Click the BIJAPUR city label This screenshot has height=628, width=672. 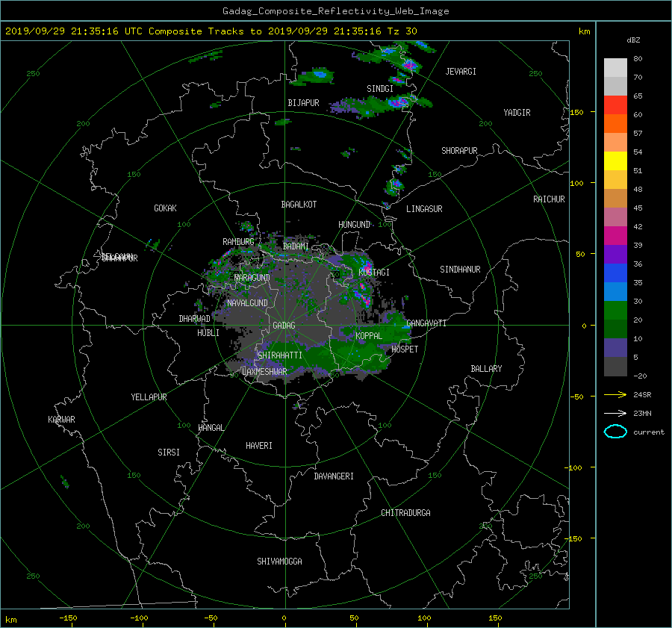click(303, 103)
